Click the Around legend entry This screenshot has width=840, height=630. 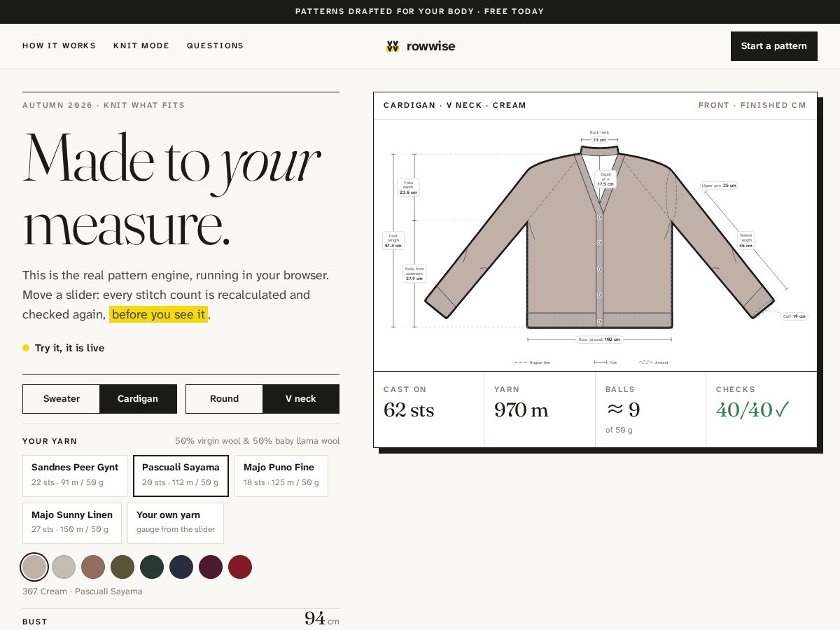click(x=654, y=363)
